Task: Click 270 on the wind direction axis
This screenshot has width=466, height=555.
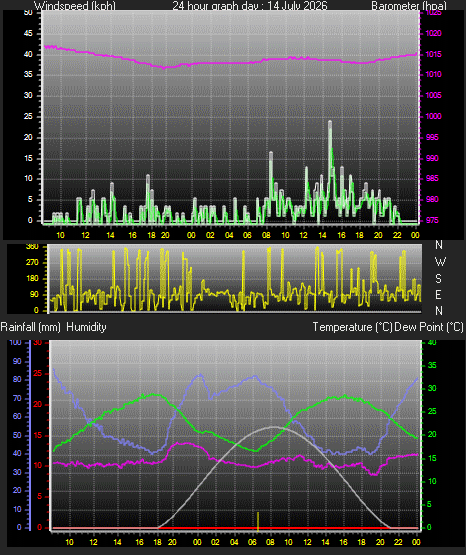Action: pos(32,262)
